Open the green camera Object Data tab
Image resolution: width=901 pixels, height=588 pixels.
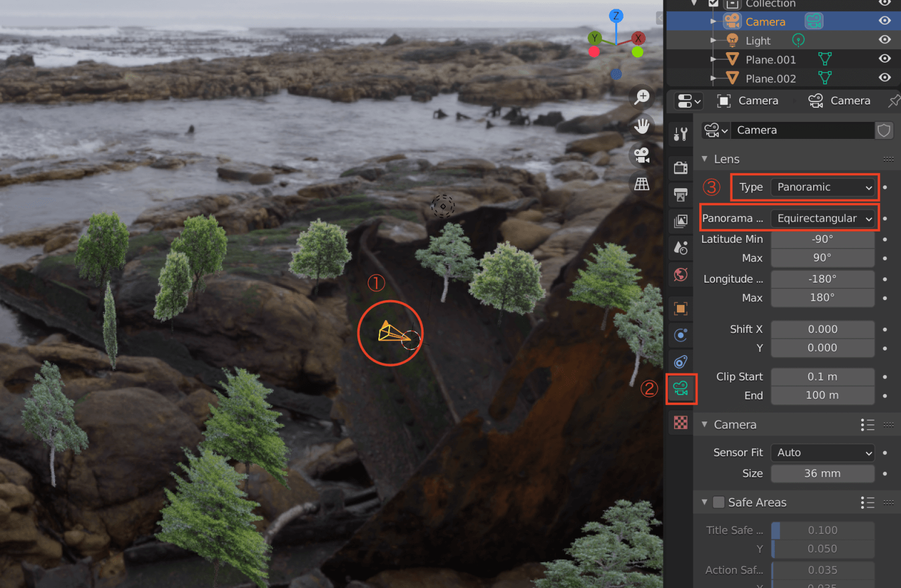(680, 389)
